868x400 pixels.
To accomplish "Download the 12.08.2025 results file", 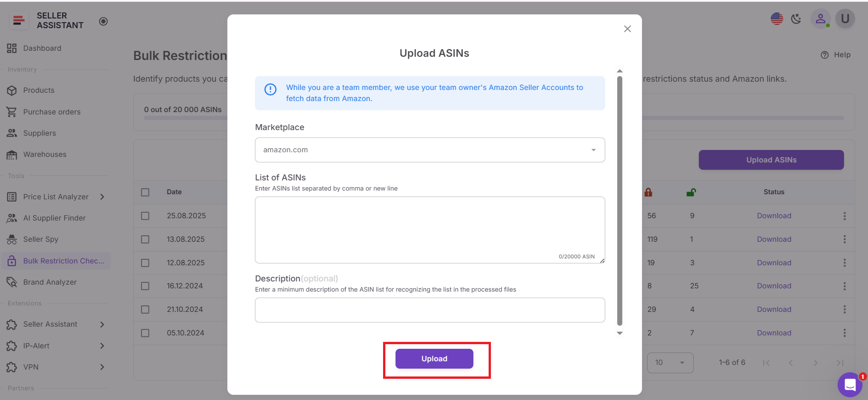I will tap(774, 263).
